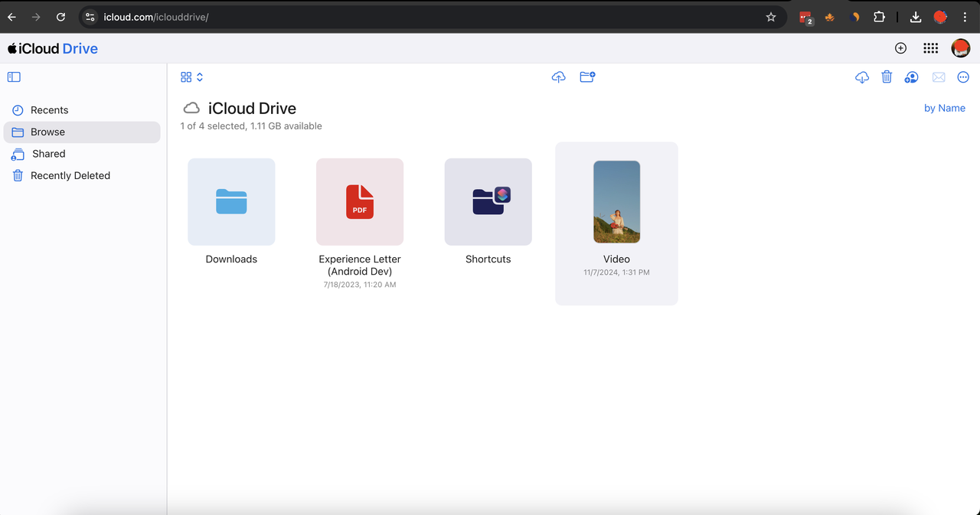Toggle the sidebar visibility
Screen dimensions: 980x515
point(14,77)
